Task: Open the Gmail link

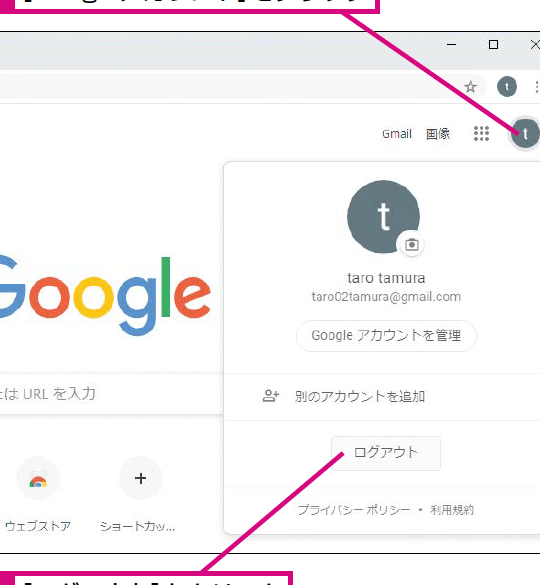Action: pyautogui.click(x=396, y=134)
